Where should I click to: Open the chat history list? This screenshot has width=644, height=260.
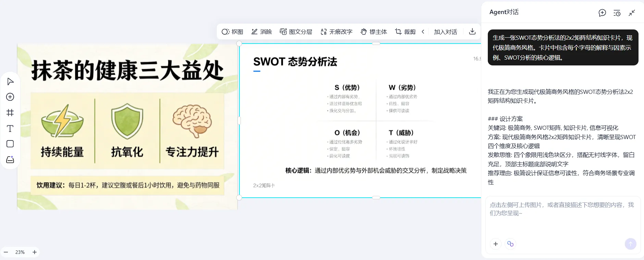(617, 13)
